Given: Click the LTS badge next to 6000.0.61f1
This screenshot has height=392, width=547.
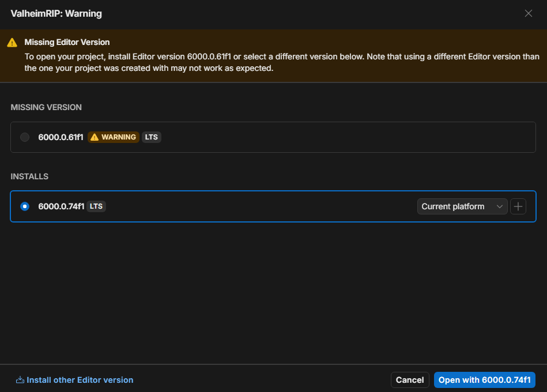Looking at the screenshot, I should (152, 137).
